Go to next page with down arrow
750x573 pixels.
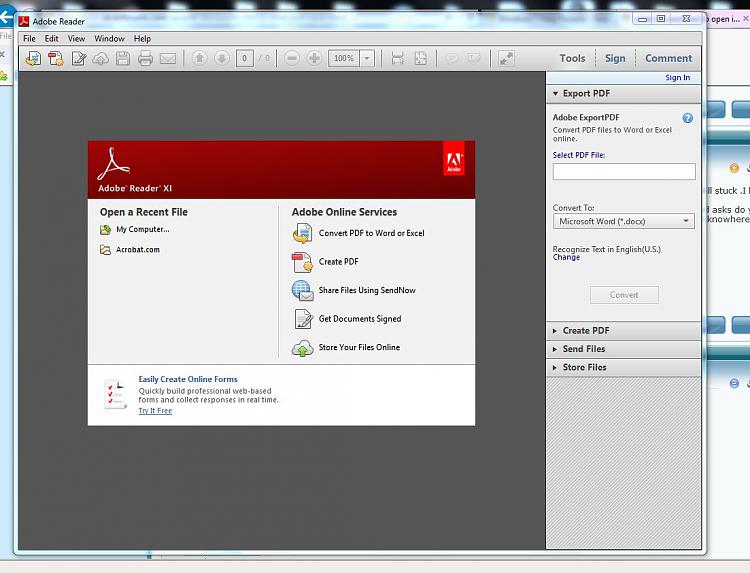221,58
